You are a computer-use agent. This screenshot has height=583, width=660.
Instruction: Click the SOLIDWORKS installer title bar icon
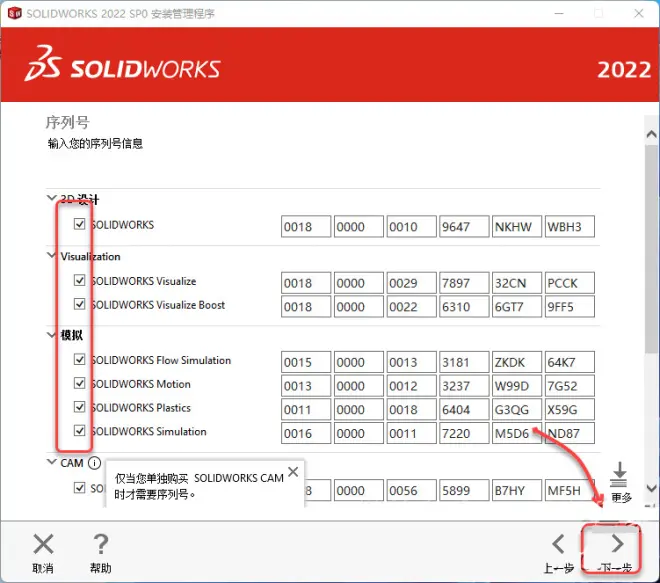14,13
